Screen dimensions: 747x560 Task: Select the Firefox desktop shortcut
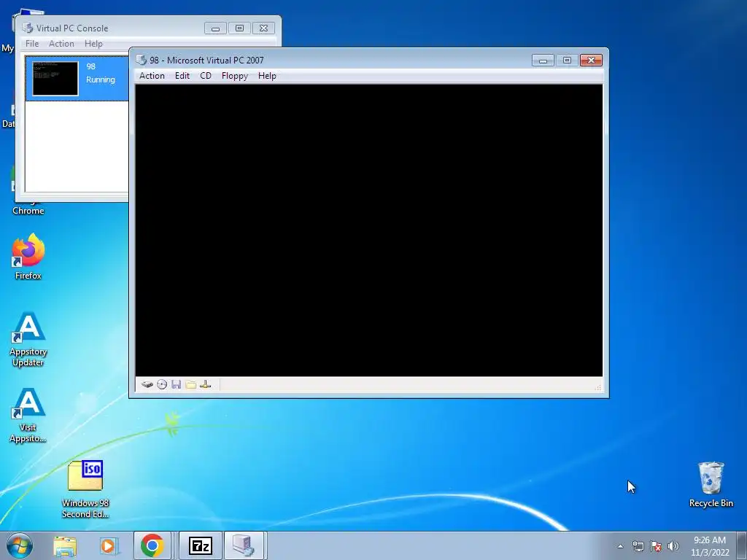point(28,256)
